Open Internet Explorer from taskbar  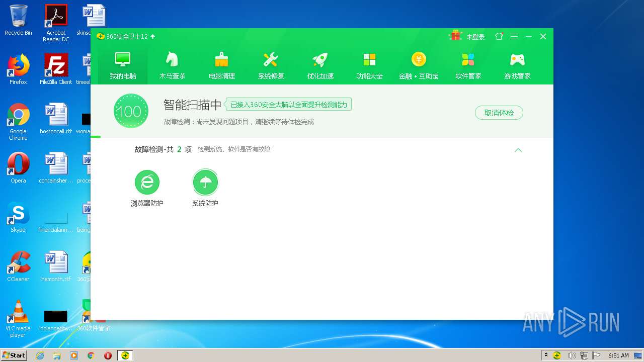(x=40, y=355)
